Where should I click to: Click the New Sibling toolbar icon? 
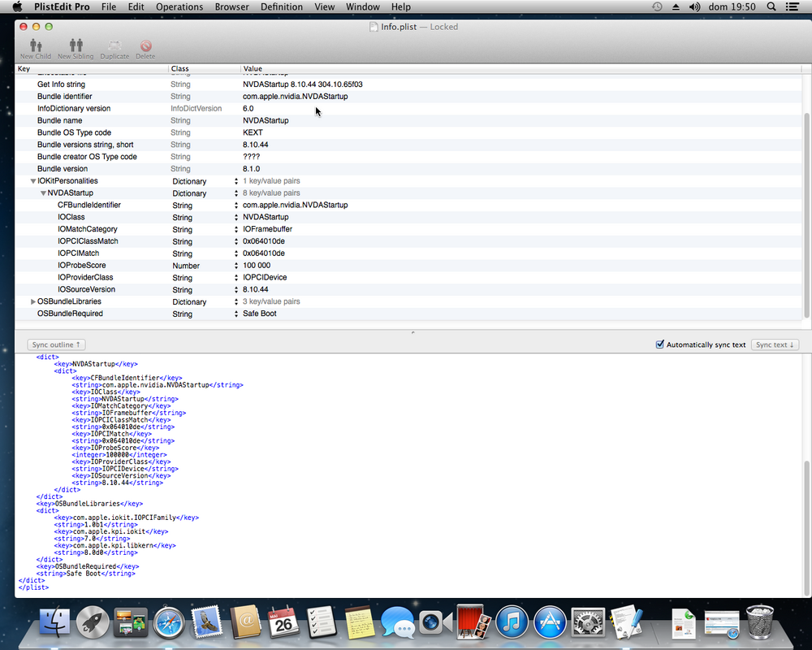pyautogui.click(x=76, y=49)
